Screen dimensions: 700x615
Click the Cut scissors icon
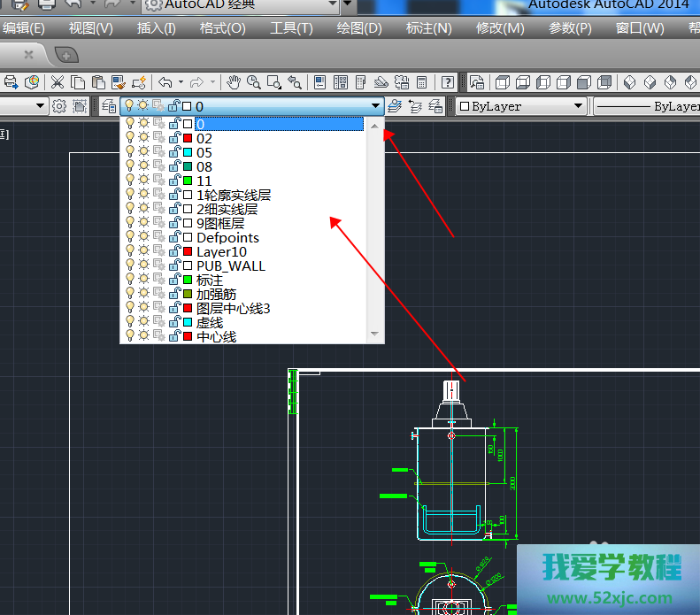click(x=58, y=82)
